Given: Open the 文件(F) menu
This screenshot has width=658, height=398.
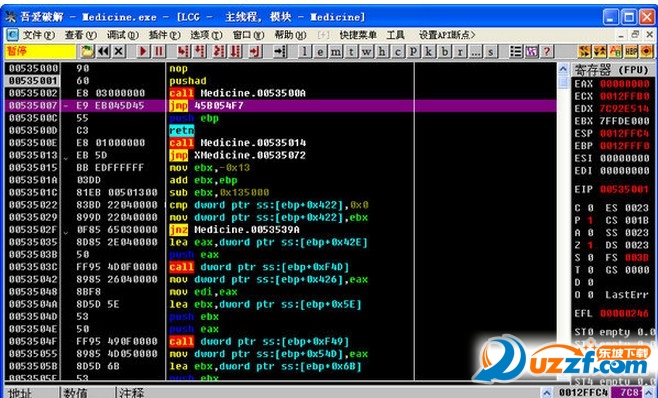Looking at the screenshot, I should coord(39,35).
